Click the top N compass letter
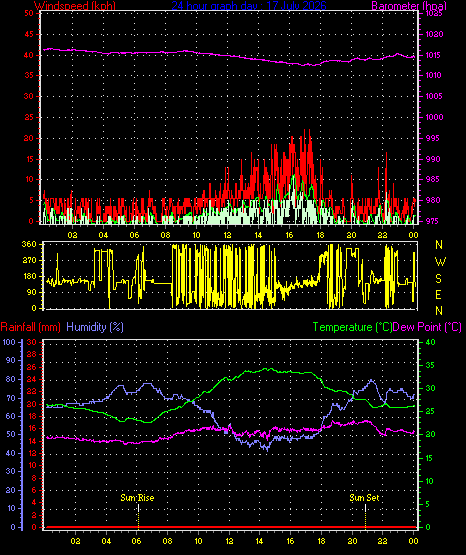466x555 pixels. (x=439, y=245)
